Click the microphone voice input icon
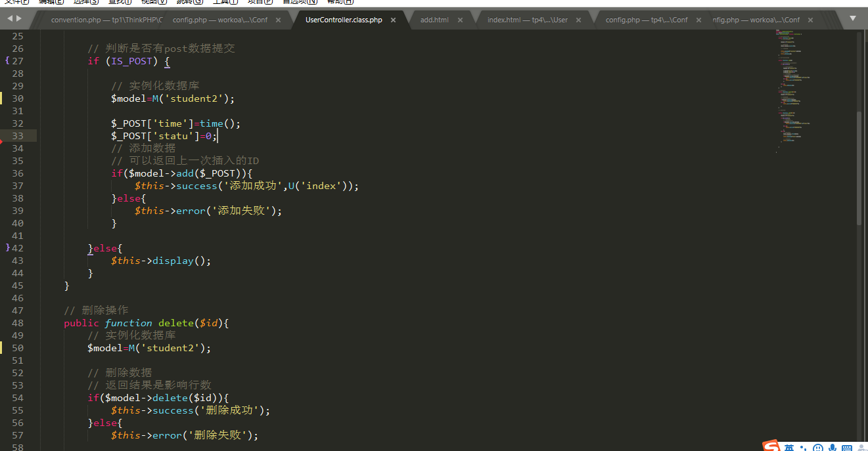The height and width of the screenshot is (451, 868). [833, 448]
